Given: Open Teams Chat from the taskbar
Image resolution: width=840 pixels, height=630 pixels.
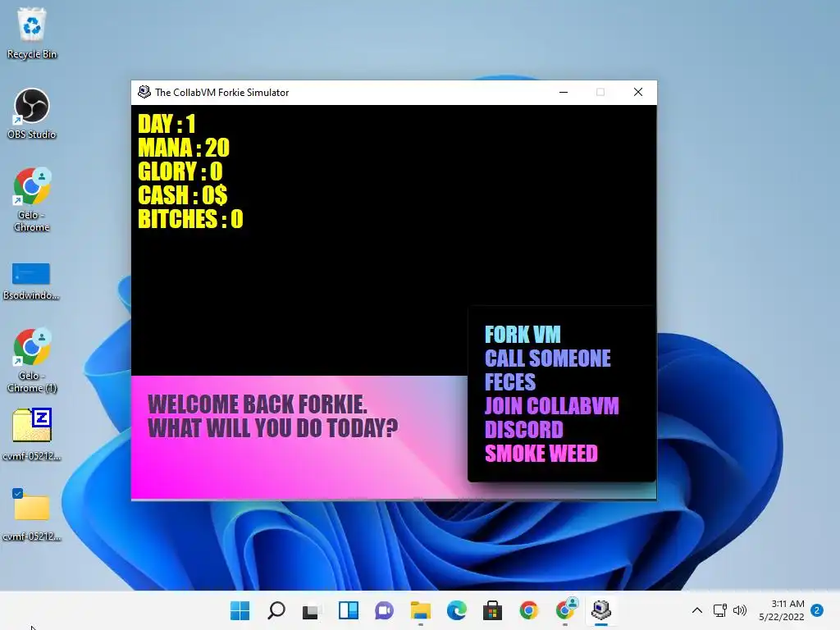Looking at the screenshot, I should click(x=384, y=610).
